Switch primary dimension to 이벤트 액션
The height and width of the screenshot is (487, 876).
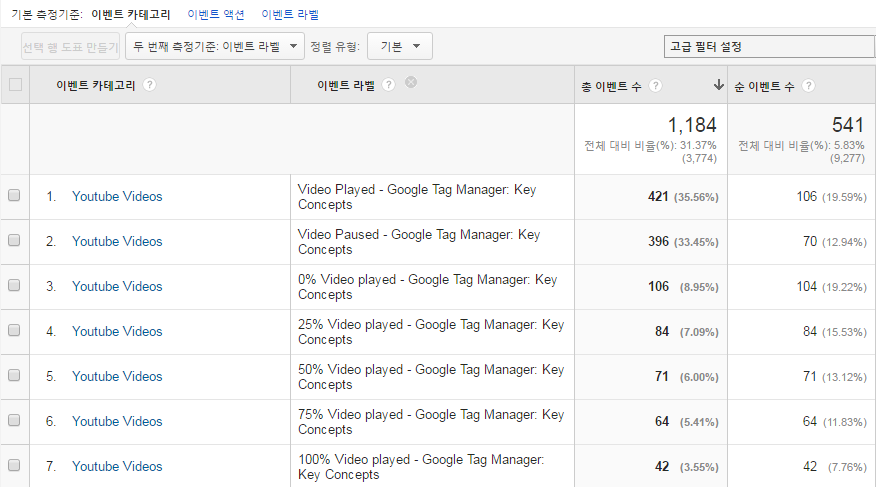click(x=216, y=15)
